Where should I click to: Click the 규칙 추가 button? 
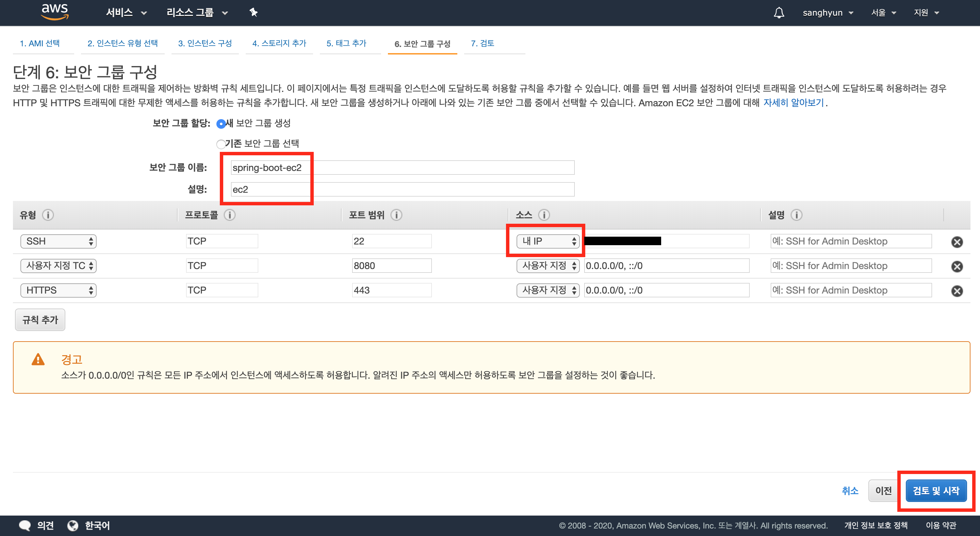(x=40, y=320)
